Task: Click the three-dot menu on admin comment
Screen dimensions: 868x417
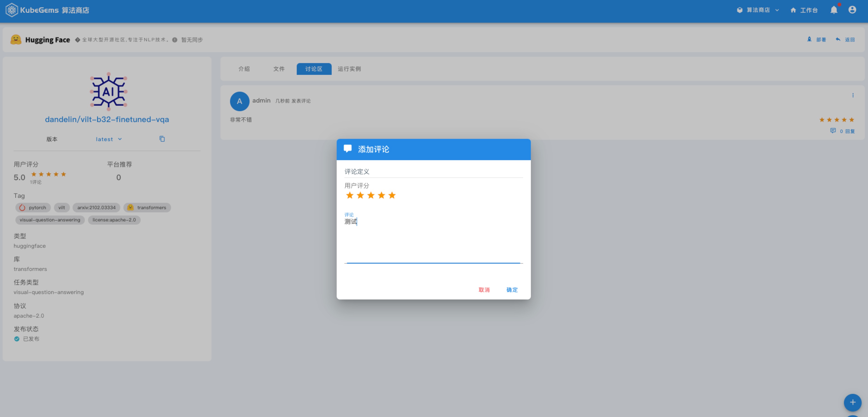Action: point(853,95)
